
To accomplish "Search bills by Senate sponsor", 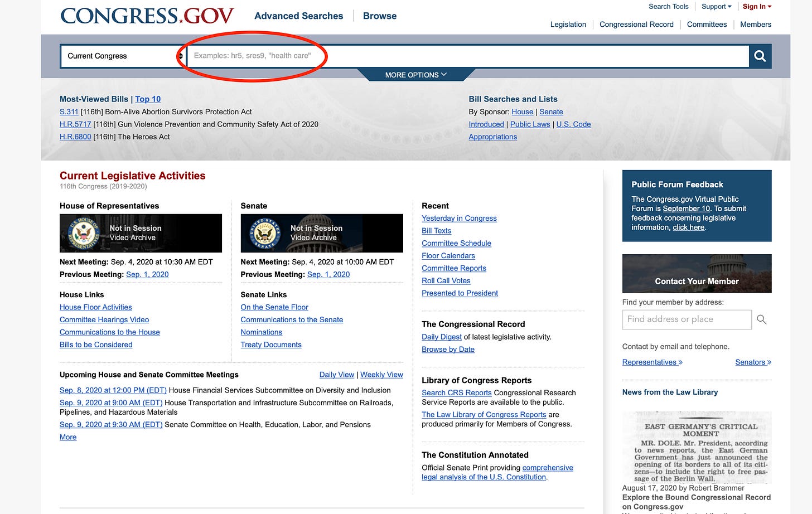I will 551,111.
